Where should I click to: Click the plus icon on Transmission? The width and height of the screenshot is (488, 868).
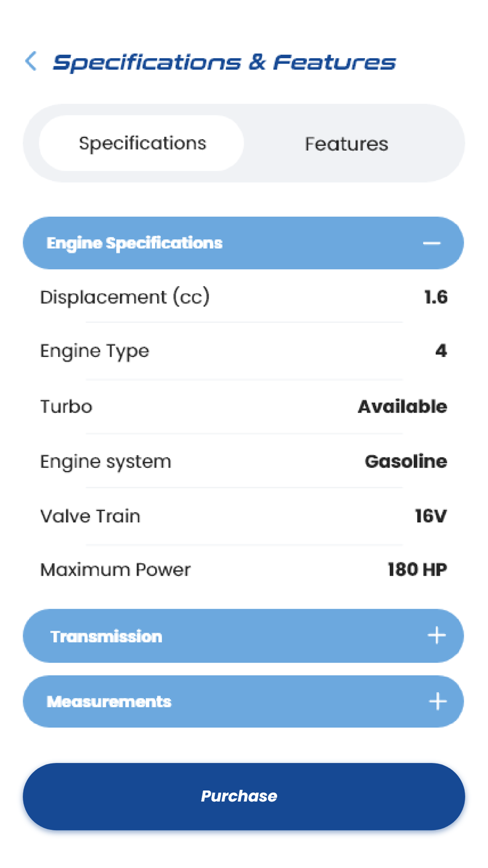[x=436, y=636]
